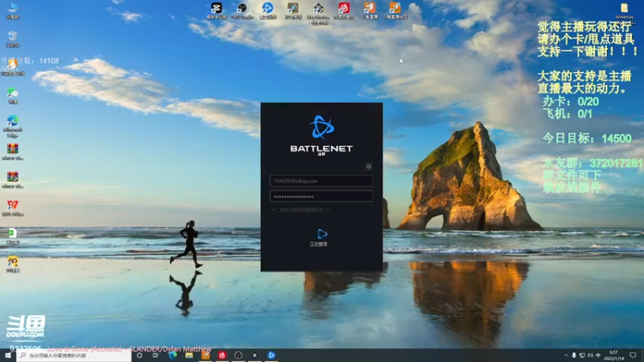Viewport: 644px width, 362px height.
Task: Open Task View on the taskbar
Action: [x=155, y=356]
